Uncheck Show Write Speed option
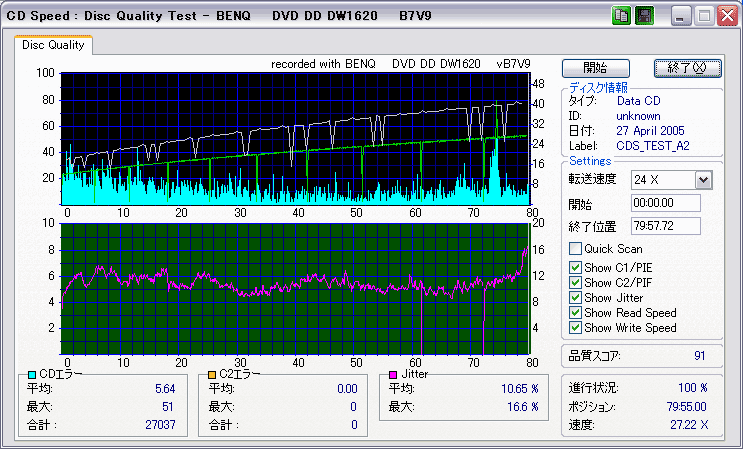Viewport: 743px width, 449px height. click(575, 328)
